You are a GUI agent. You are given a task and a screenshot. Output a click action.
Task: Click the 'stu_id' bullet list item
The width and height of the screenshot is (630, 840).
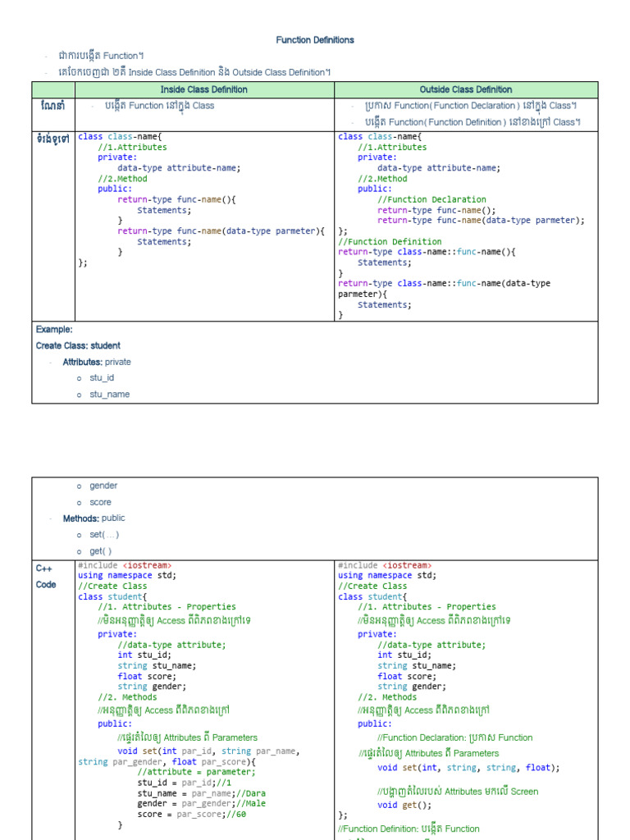point(102,377)
